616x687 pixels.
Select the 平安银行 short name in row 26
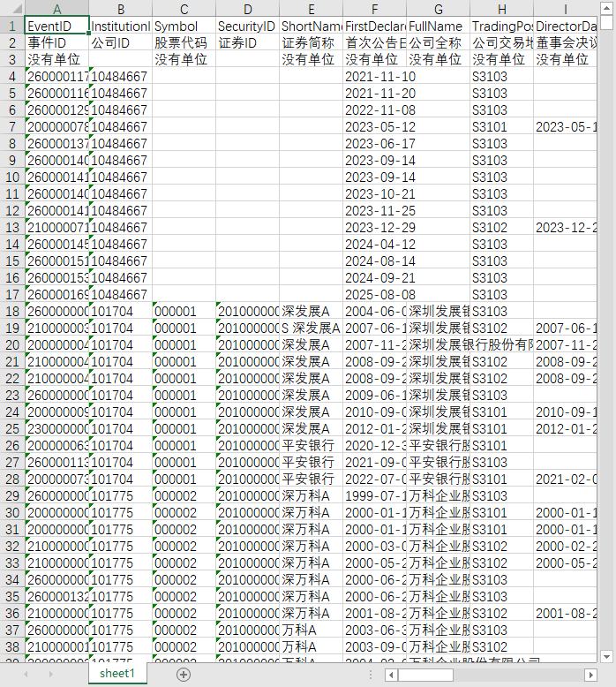(x=311, y=446)
